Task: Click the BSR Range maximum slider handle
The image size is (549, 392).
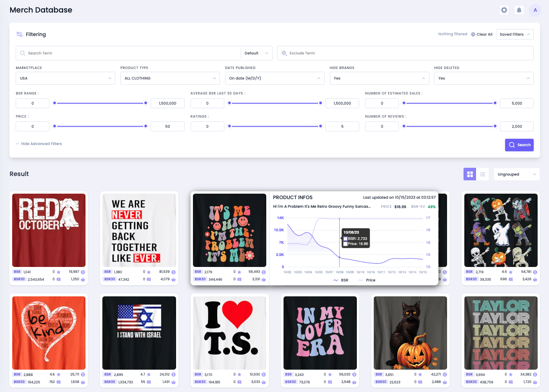Action: (x=146, y=103)
